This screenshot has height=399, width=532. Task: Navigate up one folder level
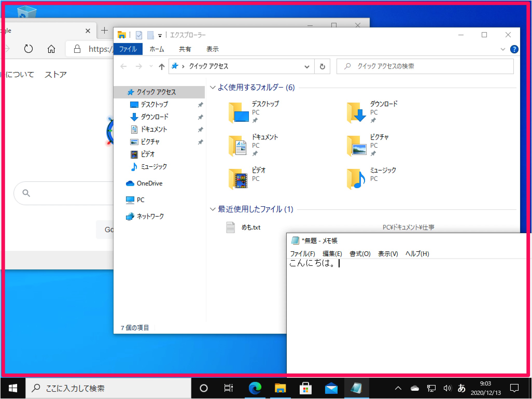[161, 66]
